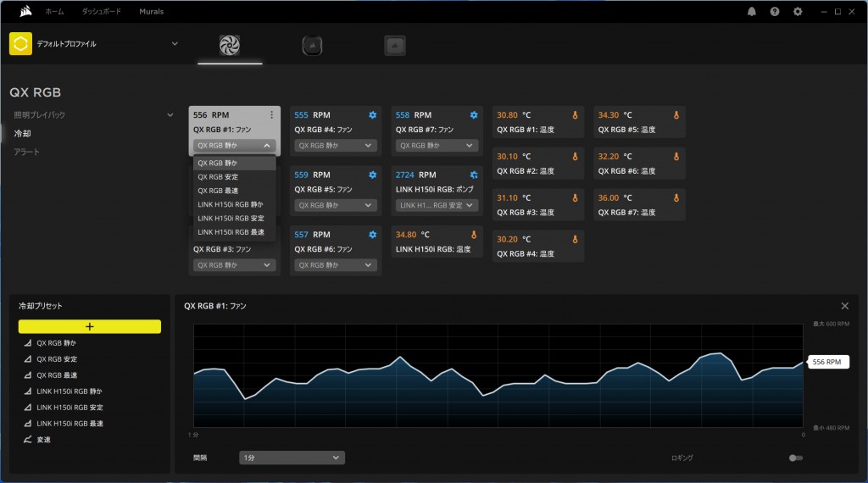Open the help question mark icon

[x=774, y=12]
